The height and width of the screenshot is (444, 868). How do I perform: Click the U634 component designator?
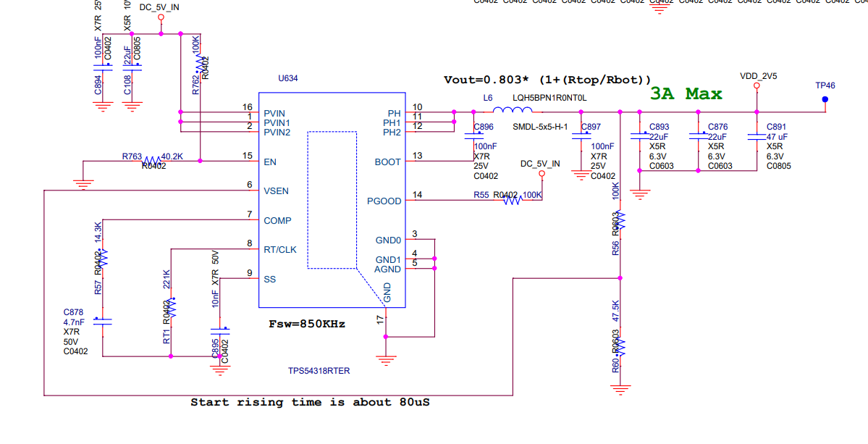tap(287, 79)
